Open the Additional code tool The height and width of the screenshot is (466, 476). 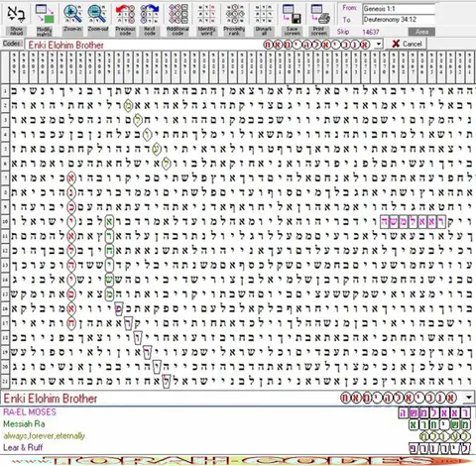[178, 19]
